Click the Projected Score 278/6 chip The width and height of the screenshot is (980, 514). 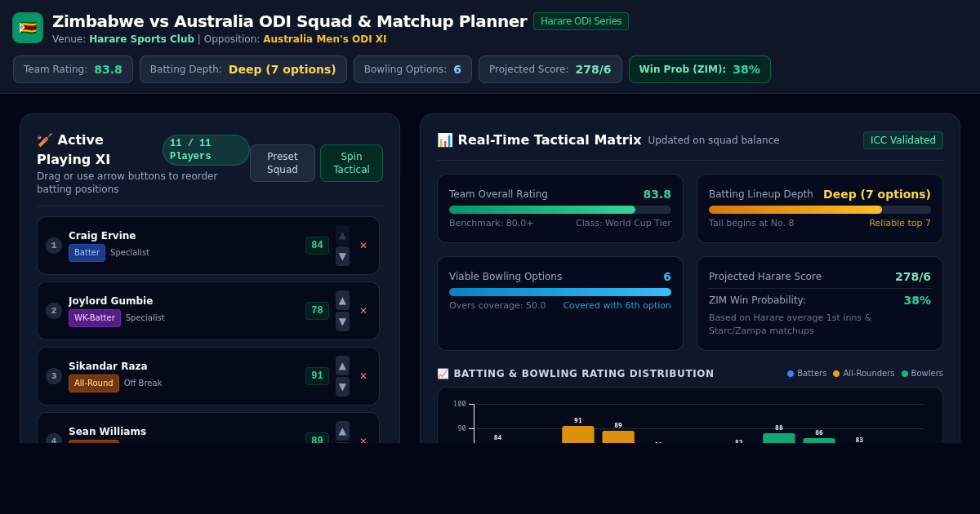click(550, 69)
